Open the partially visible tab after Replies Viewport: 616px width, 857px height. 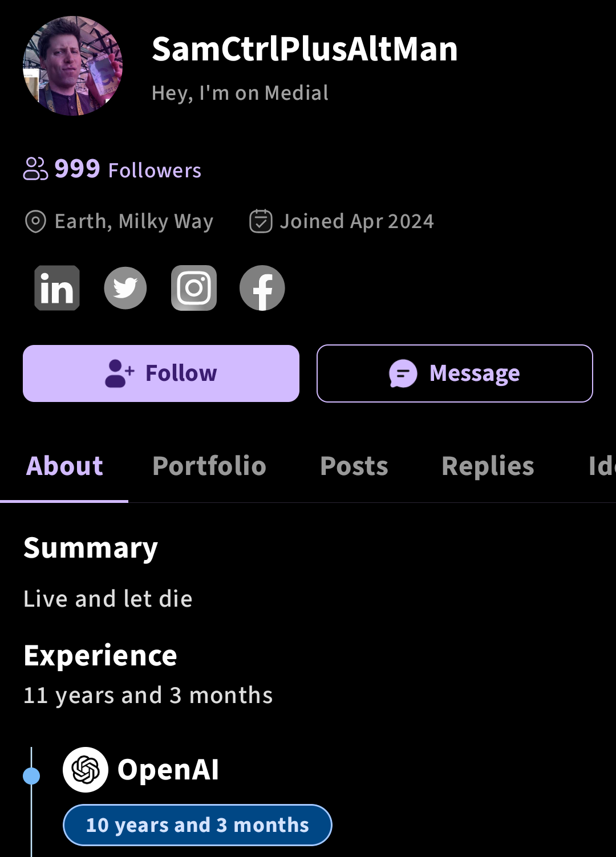(x=602, y=466)
